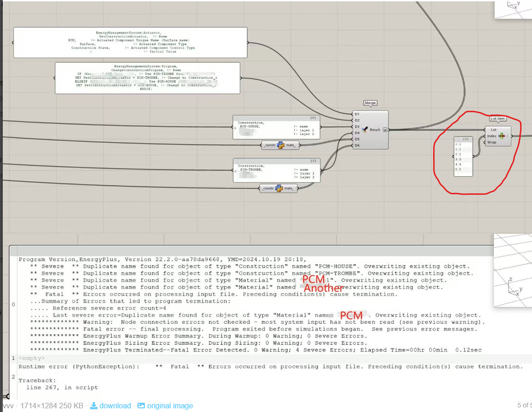Viewport: 532px width, 412px height.
Task: Select the EnergyManagementSystem:Actuator text panel
Action: pyautogui.click(x=130, y=43)
